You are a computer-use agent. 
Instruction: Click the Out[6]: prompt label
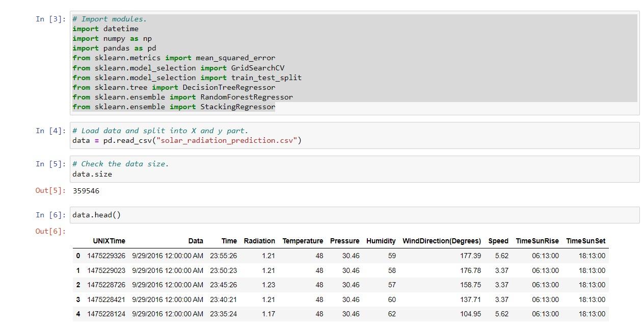point(50,231)
